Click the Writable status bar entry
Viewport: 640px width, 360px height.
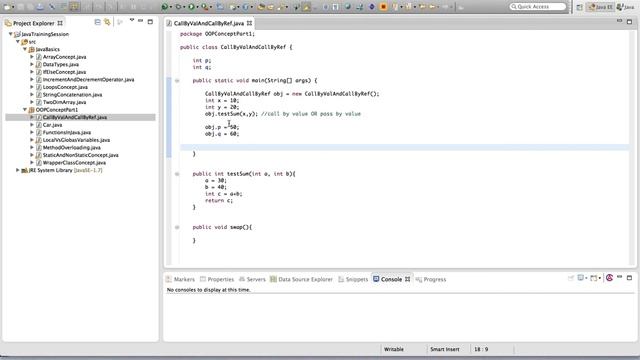pos(394,349)
